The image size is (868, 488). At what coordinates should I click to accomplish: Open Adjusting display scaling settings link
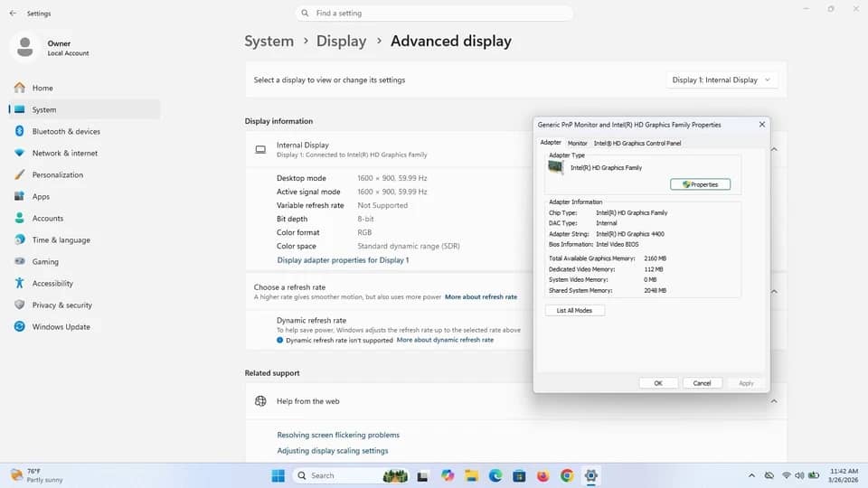click(332, 450)
